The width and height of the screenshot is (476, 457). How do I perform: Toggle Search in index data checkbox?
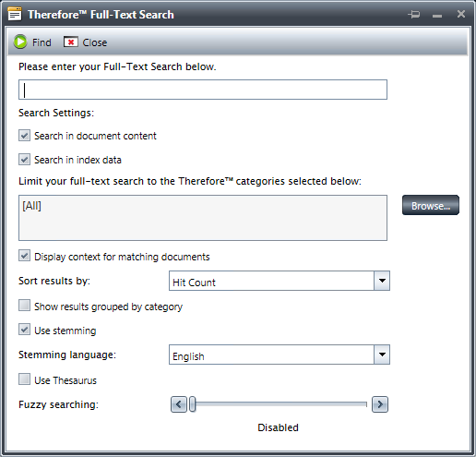(x=24, y=160)
